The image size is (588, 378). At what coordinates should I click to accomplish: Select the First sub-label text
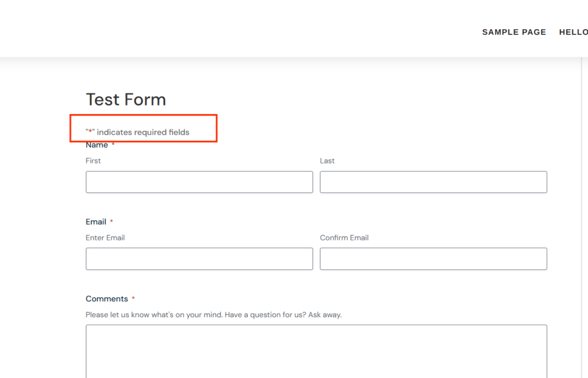[x=93, y=161]
